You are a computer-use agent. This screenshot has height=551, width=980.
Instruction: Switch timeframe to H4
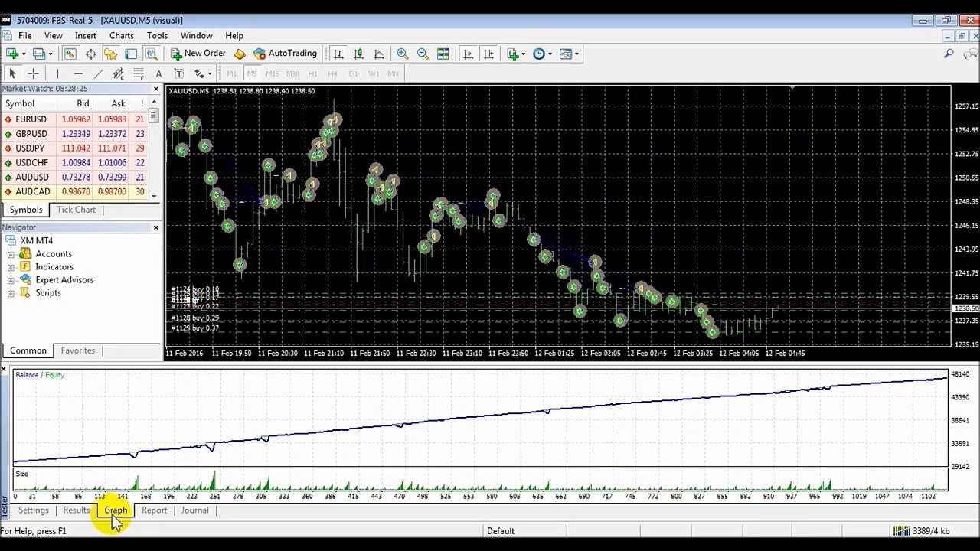click(332, 73)
